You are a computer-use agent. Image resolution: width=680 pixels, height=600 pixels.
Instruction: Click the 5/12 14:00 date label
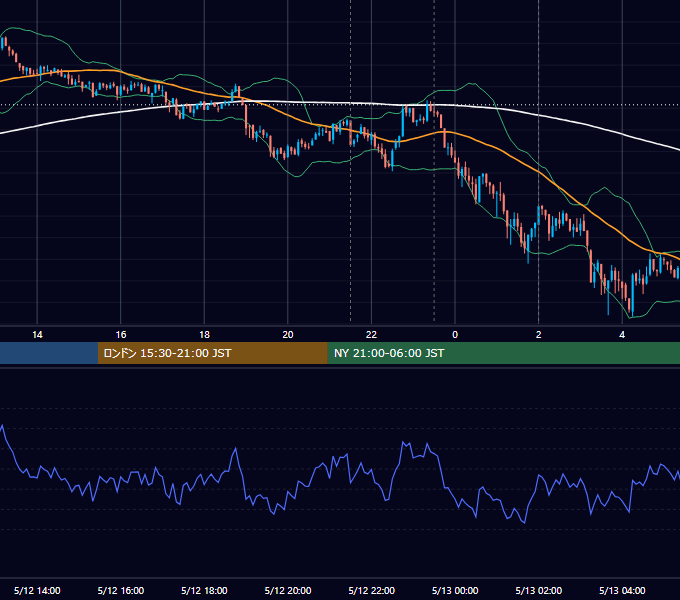37,590
